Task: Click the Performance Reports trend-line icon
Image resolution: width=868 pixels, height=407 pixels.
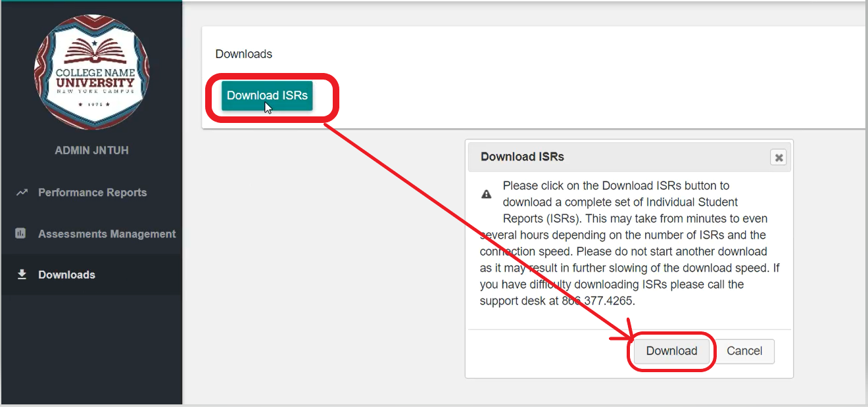Action: 22,193
